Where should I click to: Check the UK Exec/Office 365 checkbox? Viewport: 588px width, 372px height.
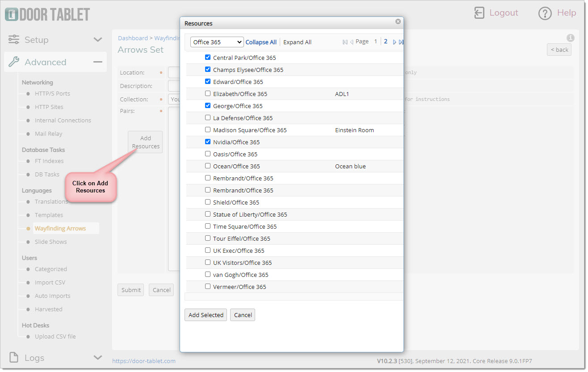[208, 250]
